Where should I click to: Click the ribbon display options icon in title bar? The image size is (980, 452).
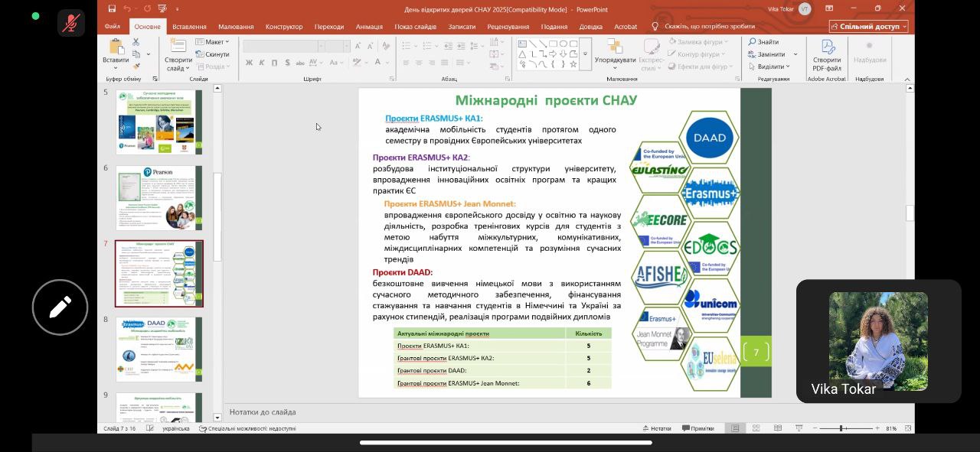(x=829, y=8)
